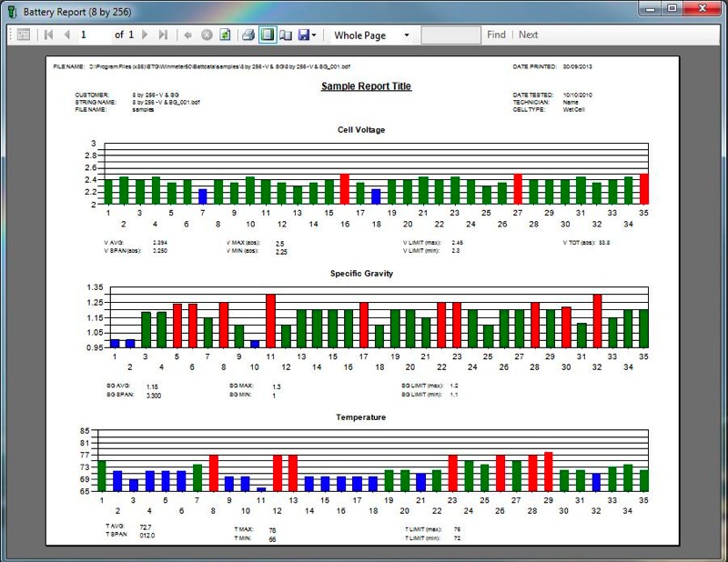
Task: Toggle print layout view
Action: pos(267,35)
